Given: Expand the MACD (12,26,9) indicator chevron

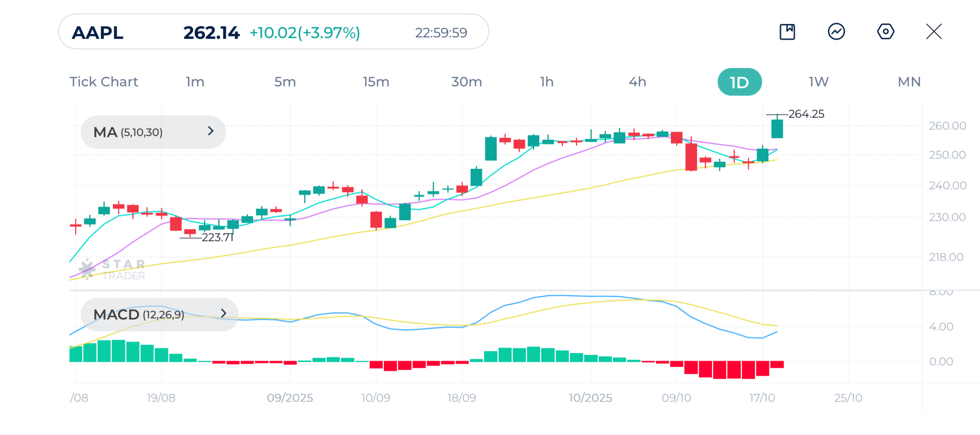Looking at the screenshot, I should [x=223, y=313].
